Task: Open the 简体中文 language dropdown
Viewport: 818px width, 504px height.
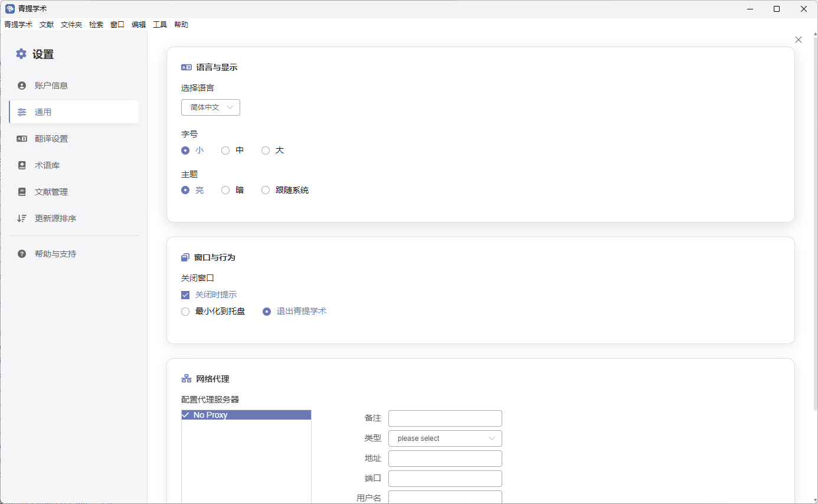Action: (x=211, y=107)
